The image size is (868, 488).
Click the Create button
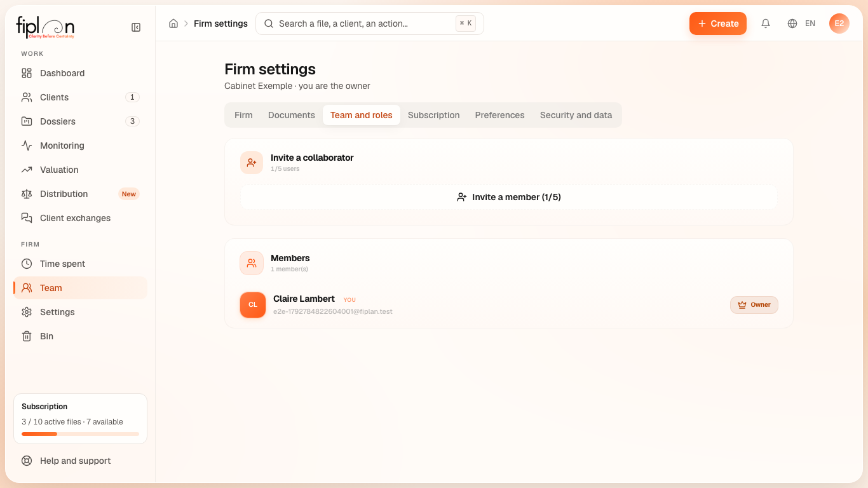coord(718,24)
